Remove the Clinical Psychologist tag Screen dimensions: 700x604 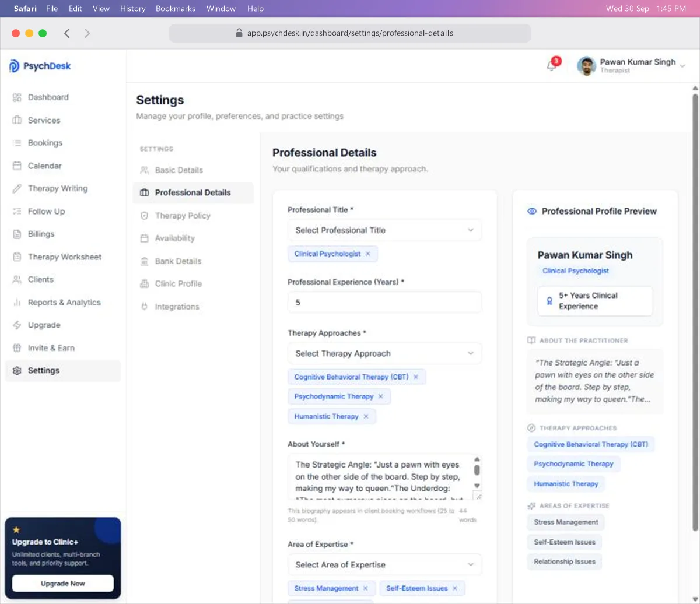367,254
